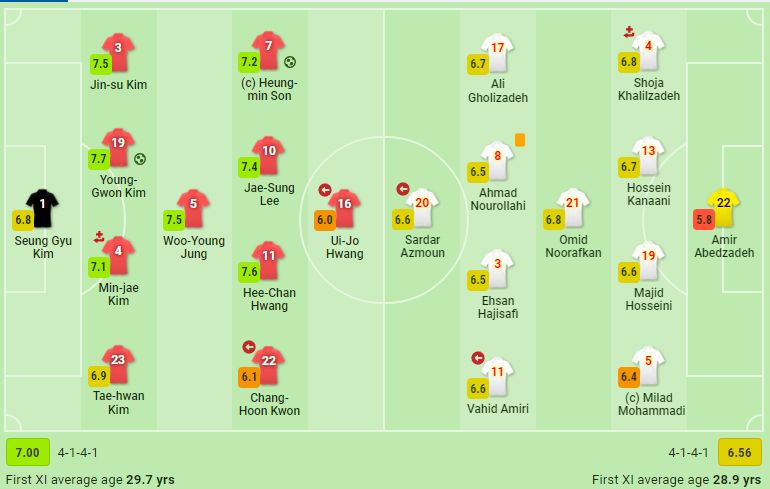Image resolution: width=770 pixels, height=489 pixels.
Task: Click the yellow card icon above Ahmad Nourollahi
Action: click(x=520, y=139)
